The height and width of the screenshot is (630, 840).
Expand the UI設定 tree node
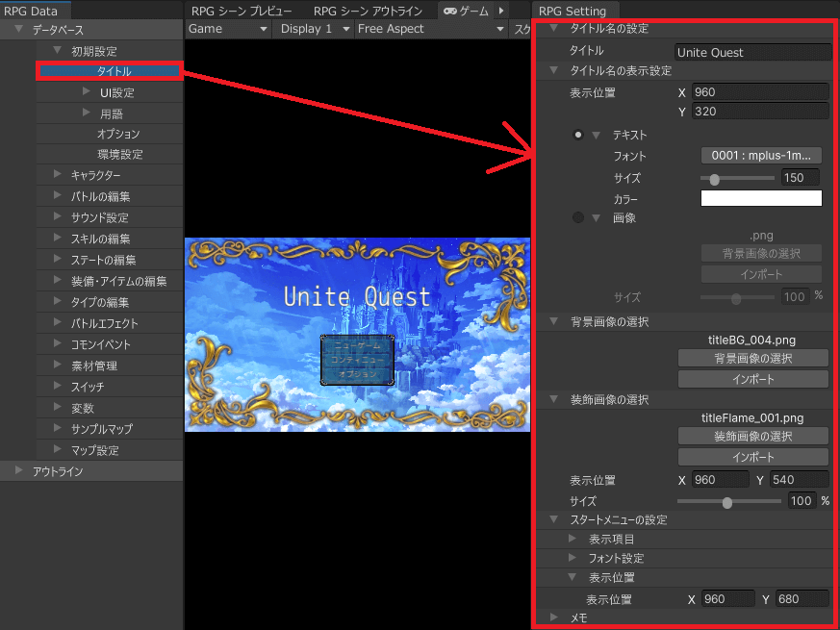[87, 92]
